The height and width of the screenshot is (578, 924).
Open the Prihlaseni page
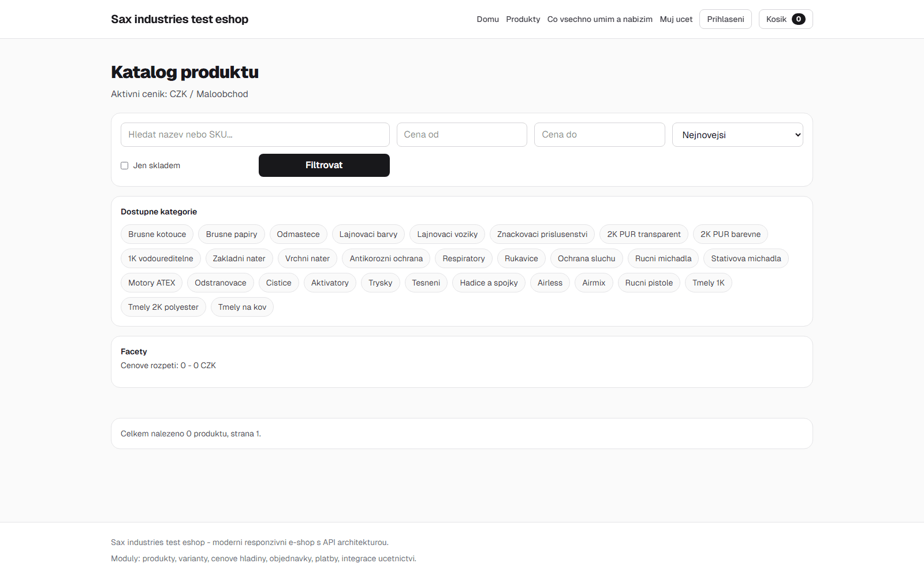pos(725,19)
